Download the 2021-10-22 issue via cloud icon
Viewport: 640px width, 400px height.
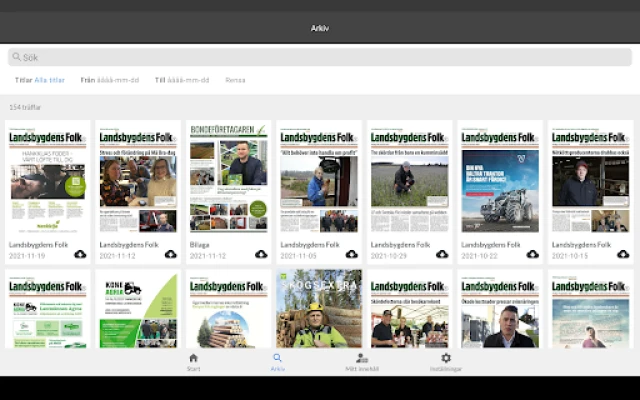click(x=532, y=254)
